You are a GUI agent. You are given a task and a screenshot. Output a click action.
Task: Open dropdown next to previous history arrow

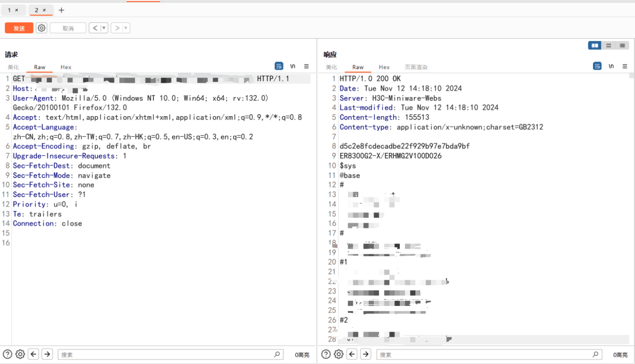coord(104,28)
